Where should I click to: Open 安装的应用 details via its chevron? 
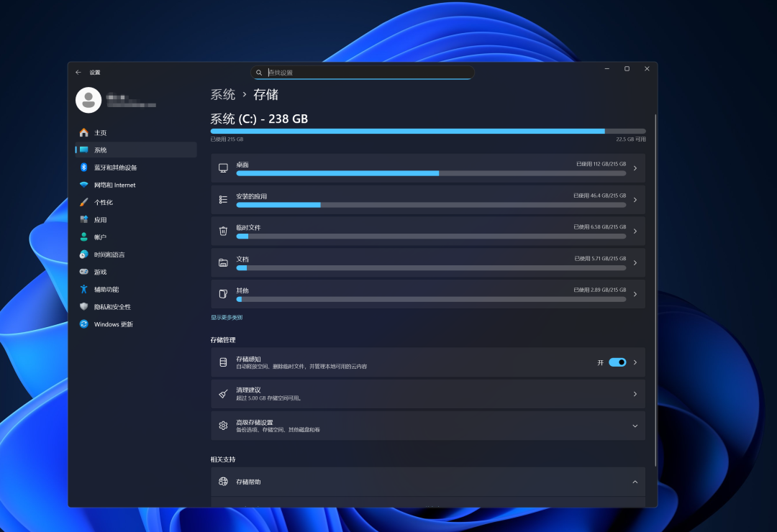tap(635, 200)
